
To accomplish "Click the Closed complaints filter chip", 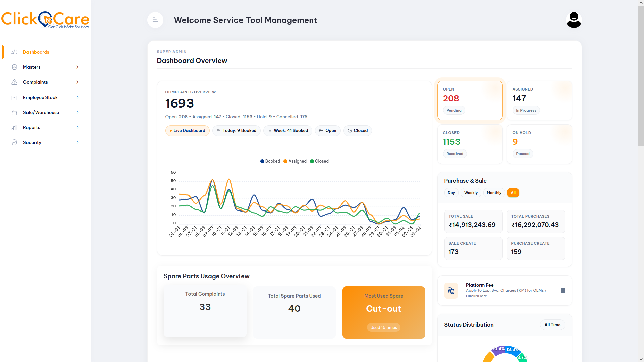I will coord(358,131).
